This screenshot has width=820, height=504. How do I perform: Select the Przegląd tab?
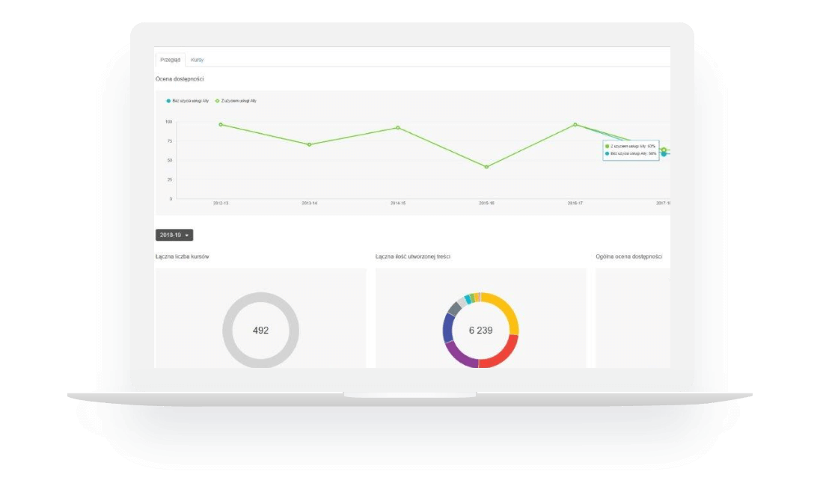pyautogui.click(x=171, y=60)
